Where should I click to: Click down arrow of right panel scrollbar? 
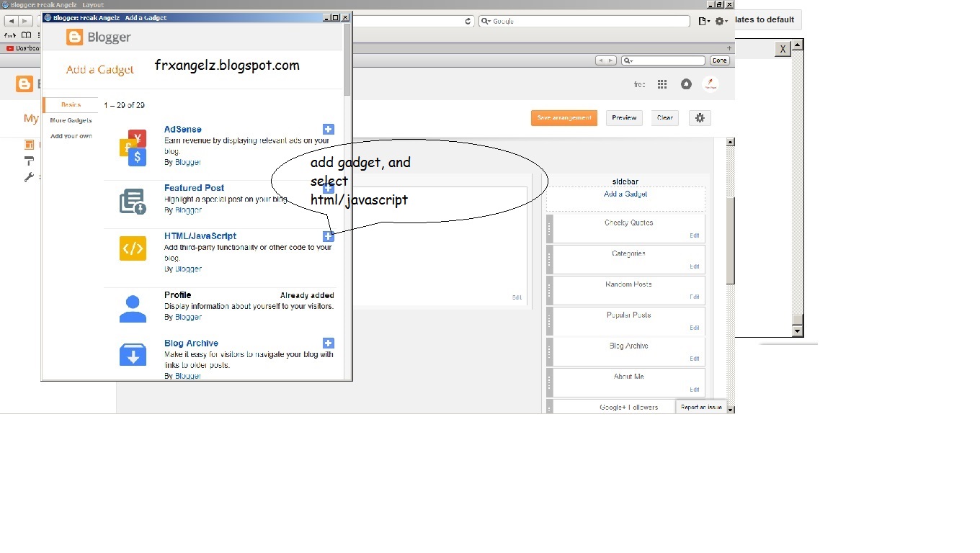797,331
